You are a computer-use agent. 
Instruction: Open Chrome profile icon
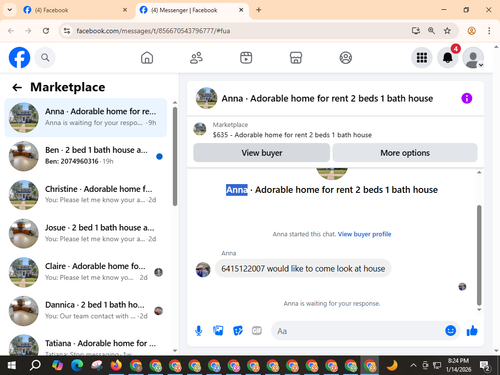(471, 31)
